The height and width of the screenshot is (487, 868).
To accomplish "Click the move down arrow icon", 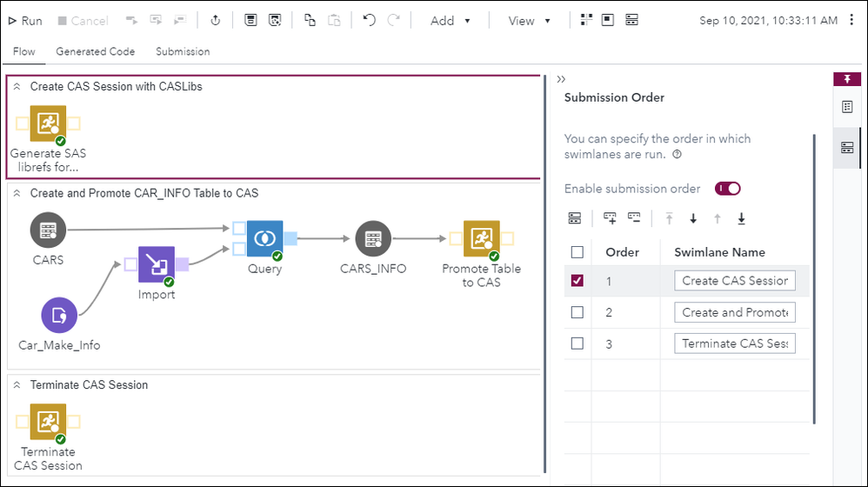I will point(693,218).
